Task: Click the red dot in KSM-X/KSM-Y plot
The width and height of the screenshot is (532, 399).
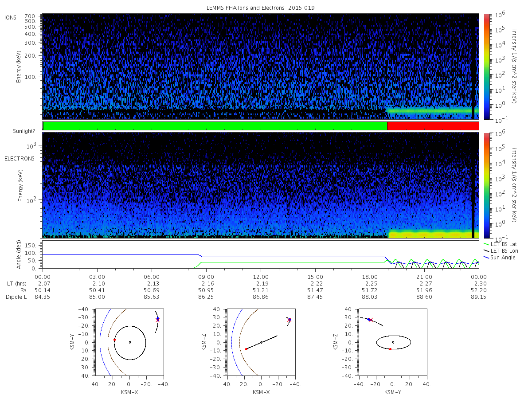Action: pos(114,340)
